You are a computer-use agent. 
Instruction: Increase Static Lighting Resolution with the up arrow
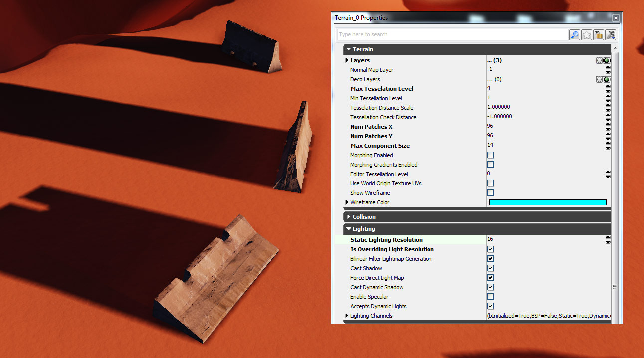pyautogui.click(x=608, y=238)
